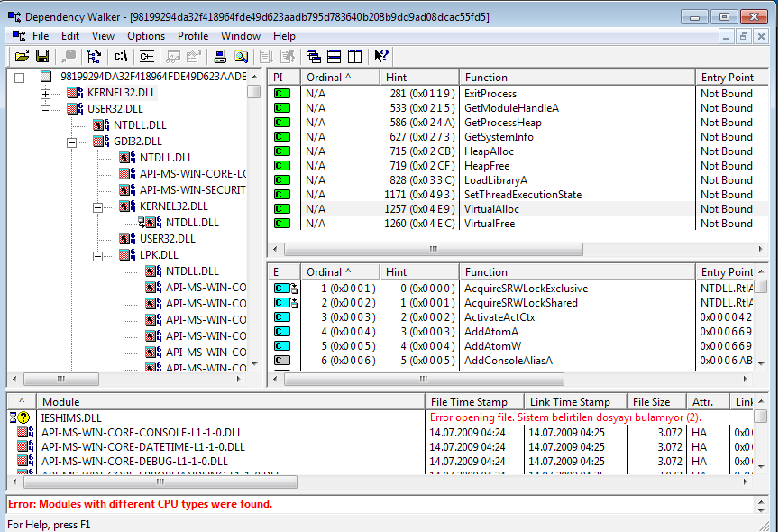Viewport: 779px width, 532px height.
Task: Sort exports by E column header
Action: coord(284,271)
